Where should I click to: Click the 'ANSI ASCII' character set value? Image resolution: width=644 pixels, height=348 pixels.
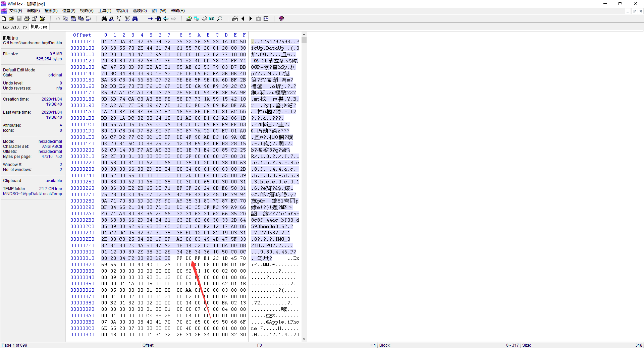[52, 147]
